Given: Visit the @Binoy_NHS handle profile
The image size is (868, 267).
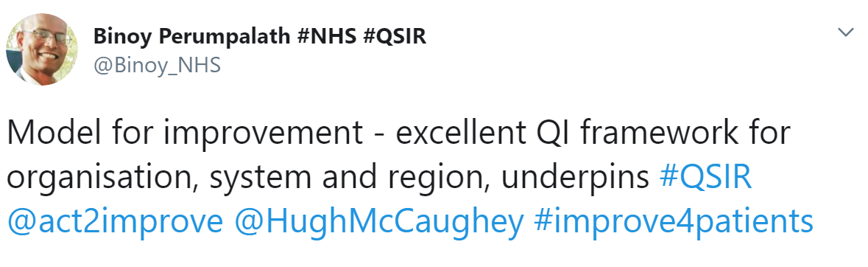Looking at the screenshot, I should point(158,66).
